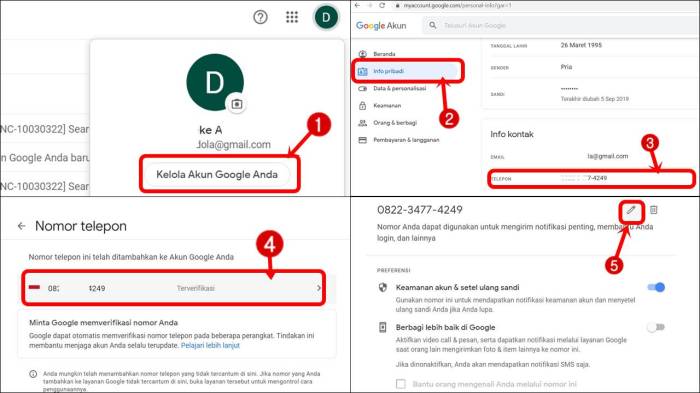Select Info pribadi in the sidebar

coord(408,71)
